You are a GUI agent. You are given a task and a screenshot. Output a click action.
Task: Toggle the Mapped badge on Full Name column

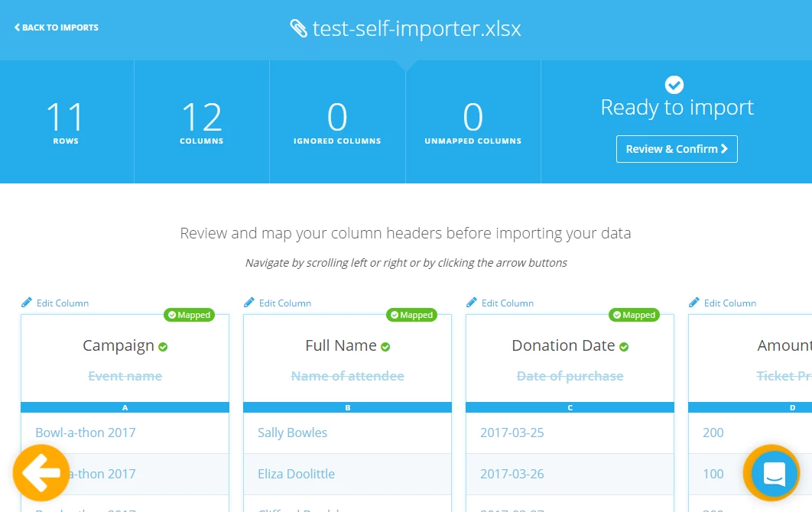coord(411,315)
